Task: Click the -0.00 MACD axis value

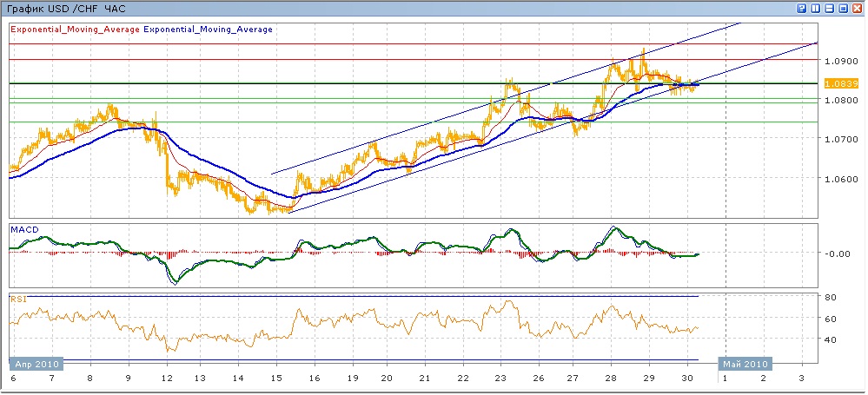Action: (x=837, y=253)
